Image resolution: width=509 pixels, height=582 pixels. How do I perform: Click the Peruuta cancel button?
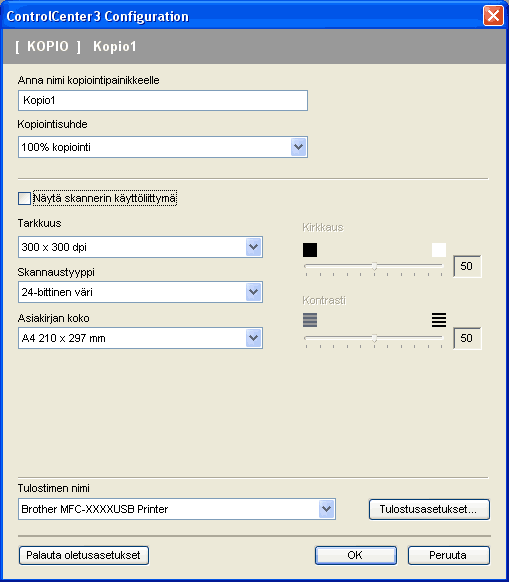click(x=448, y=555)
